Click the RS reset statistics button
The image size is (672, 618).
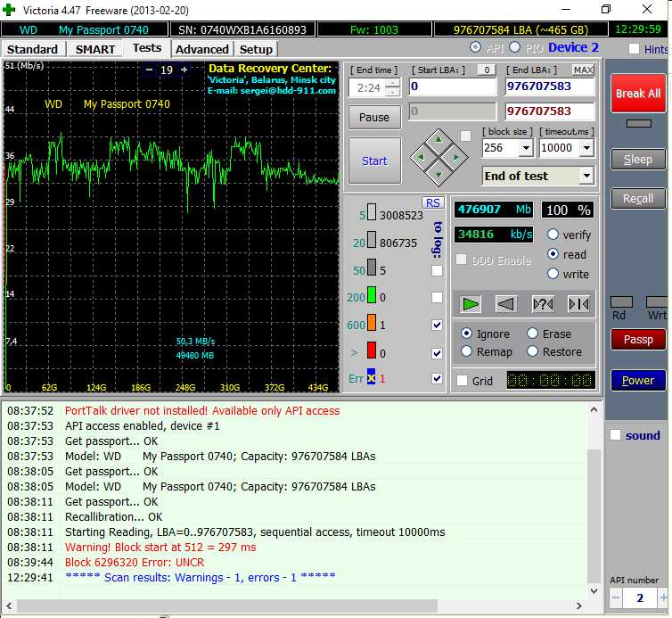(x=433, y=202)
